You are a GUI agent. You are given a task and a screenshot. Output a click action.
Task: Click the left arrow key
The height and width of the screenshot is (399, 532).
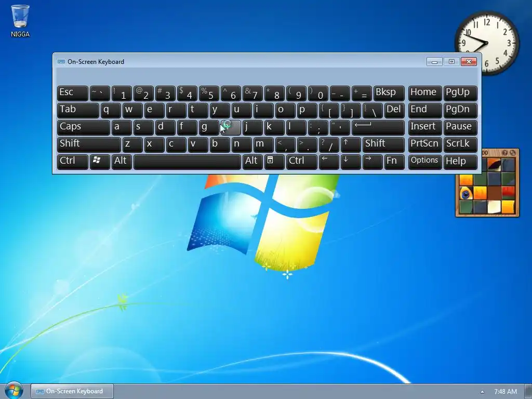[329, 162]
